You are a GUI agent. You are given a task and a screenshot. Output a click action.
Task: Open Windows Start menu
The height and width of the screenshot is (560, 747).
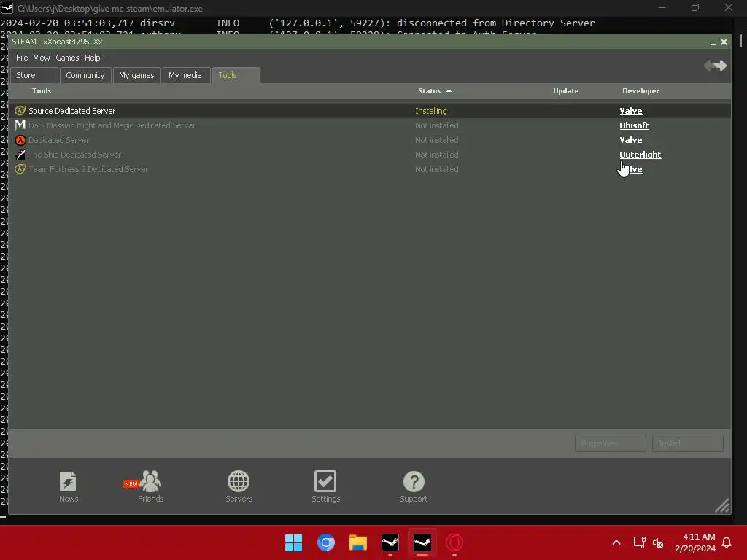[293, 542]
